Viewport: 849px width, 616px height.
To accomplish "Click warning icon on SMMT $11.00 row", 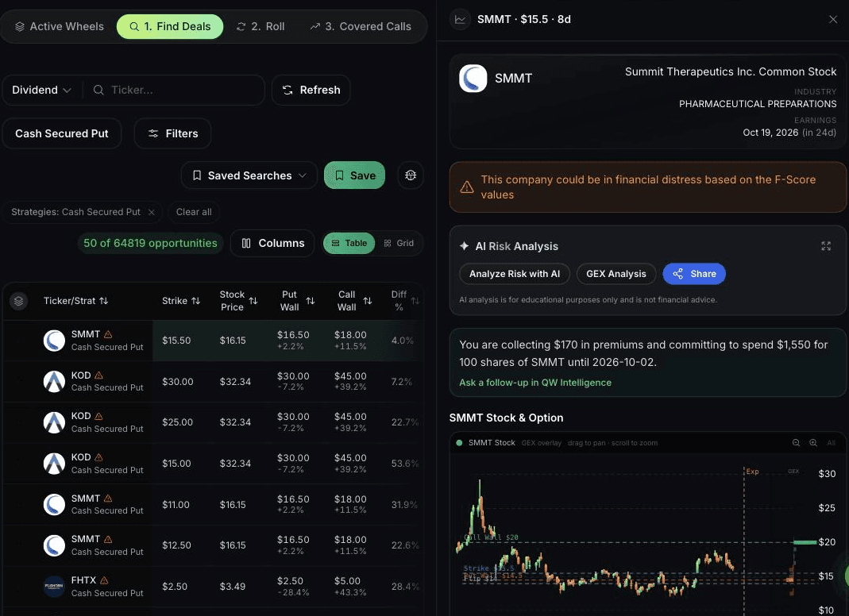I will pos(108,498).
